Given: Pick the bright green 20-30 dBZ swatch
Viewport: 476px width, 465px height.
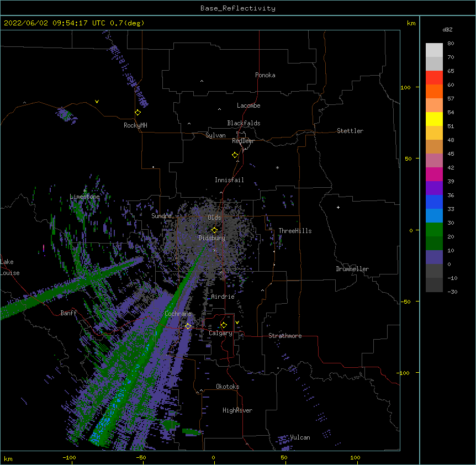Looking at the screenshot, I should [434, 230].
